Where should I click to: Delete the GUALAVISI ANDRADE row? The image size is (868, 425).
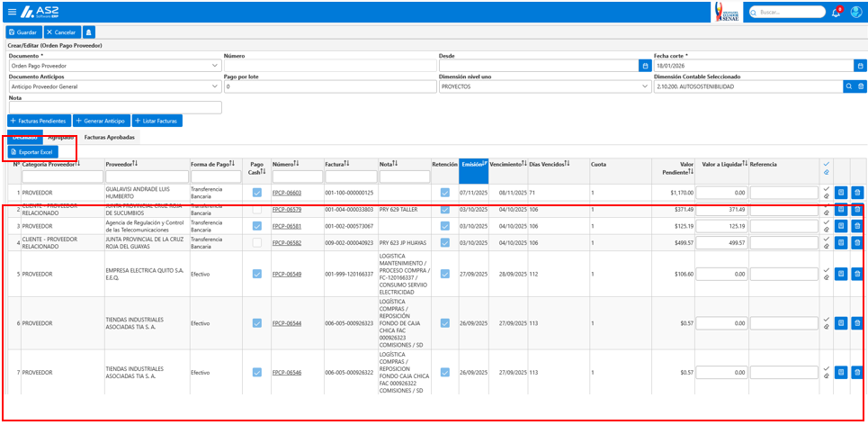pyautogui.click(x=857, y=193)
